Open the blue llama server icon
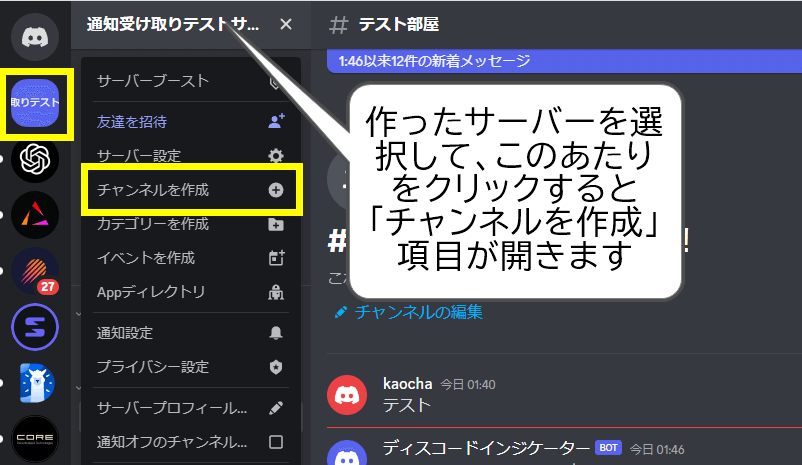 pyautogui.click(x=35, y=383)
